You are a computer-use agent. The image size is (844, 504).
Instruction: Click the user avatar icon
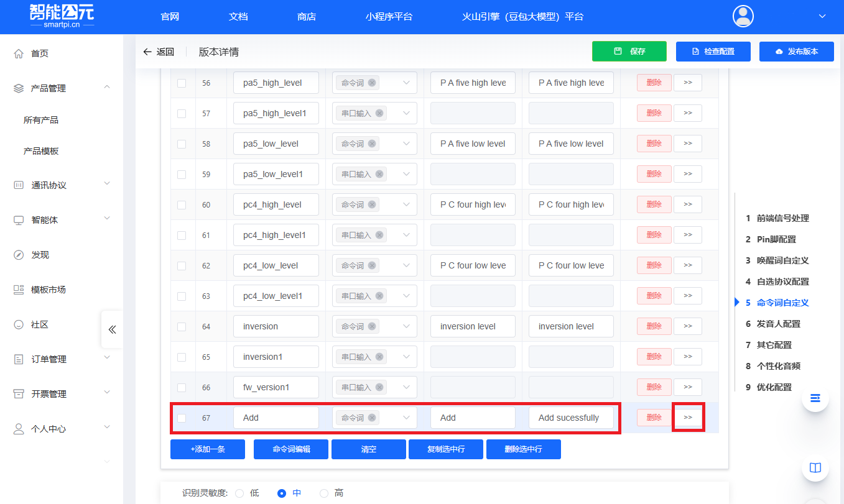(743, 16)
